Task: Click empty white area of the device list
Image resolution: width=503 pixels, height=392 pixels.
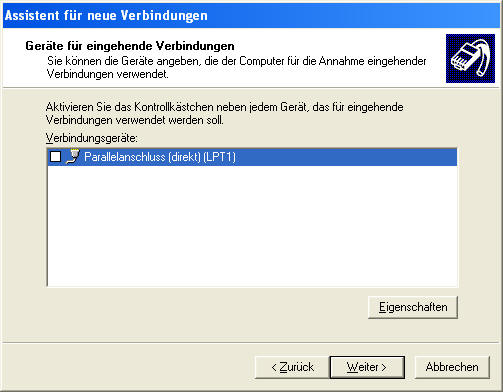Action: (252, 226)
